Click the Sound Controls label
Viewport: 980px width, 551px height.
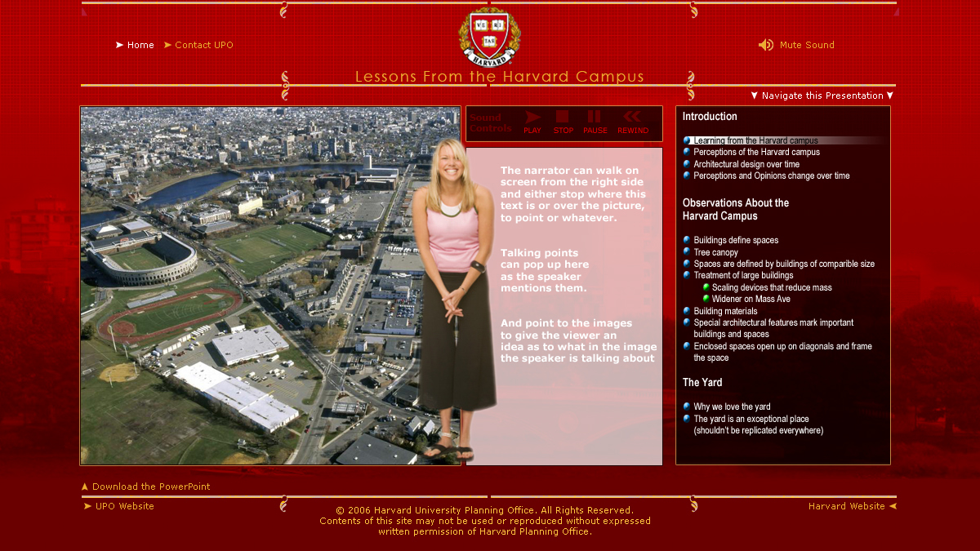tap(490, 122)
